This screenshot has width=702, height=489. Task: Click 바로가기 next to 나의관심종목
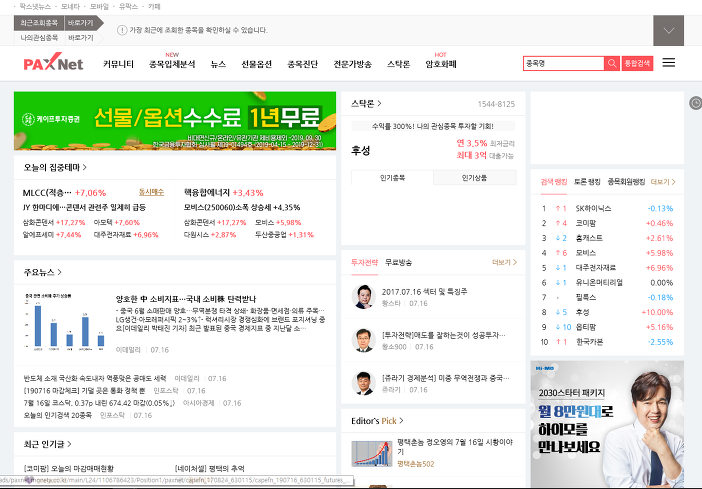click(x=81, y=38)
